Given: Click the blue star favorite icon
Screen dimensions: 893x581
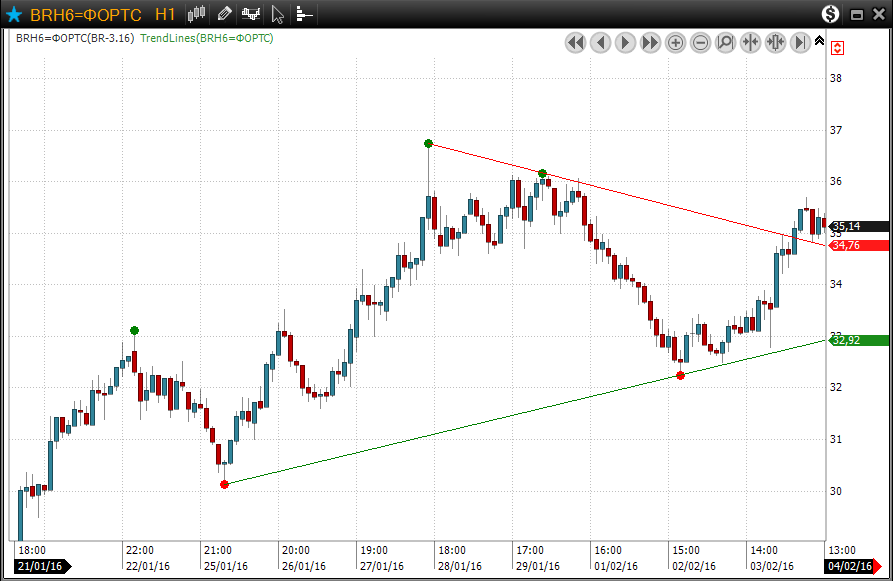Looking at the screenshot, I should tap(15, 14).
